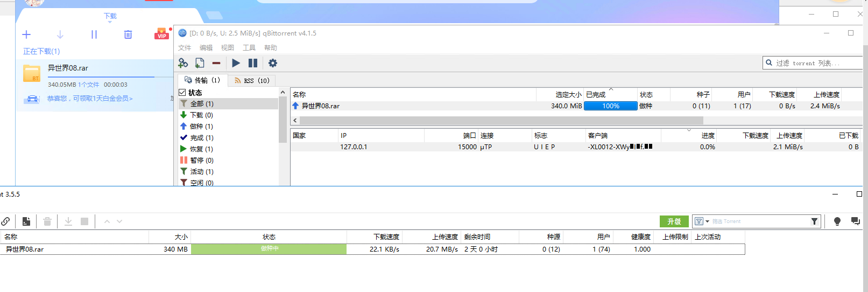
Task: Open qBittorrent options gear icon
Action: tap(273, 63)
